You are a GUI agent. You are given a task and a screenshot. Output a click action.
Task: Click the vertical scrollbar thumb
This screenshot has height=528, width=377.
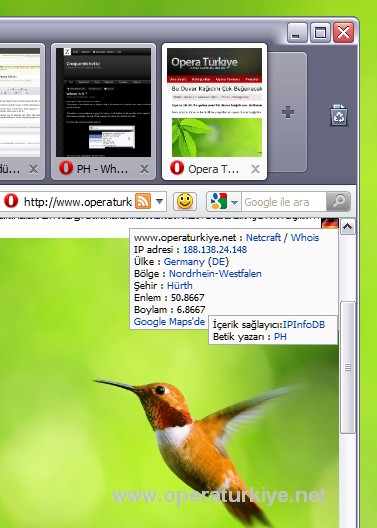[x=347, y=368]
